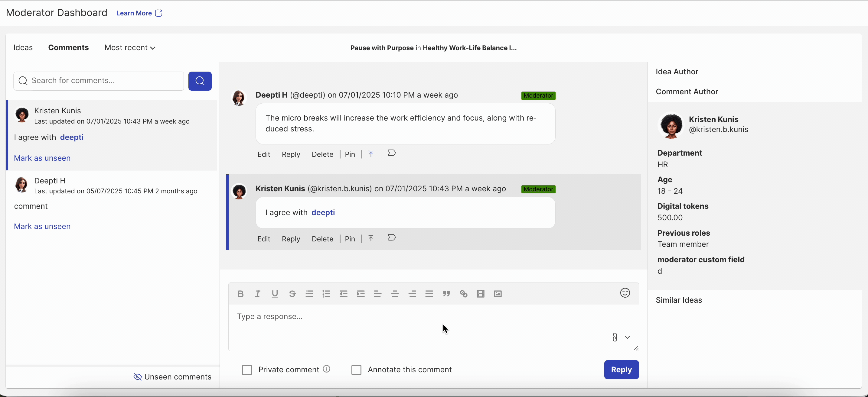Apply strikethrough formatting
The width and height of the screenshot is (868, 397).
(x=292, y=294)
